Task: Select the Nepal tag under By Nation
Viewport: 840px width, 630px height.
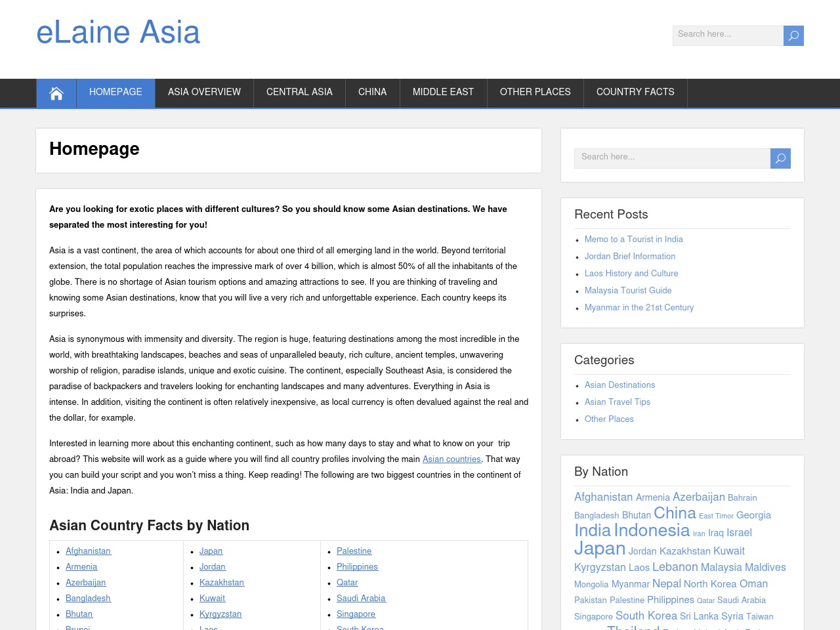Action: 667,584
